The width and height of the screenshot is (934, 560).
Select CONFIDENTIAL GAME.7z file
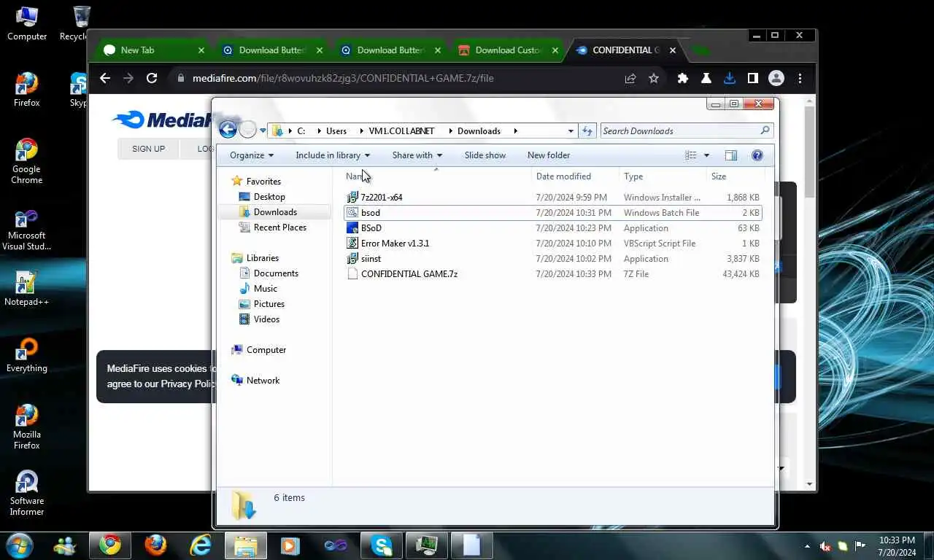click(x=553, y=274)
